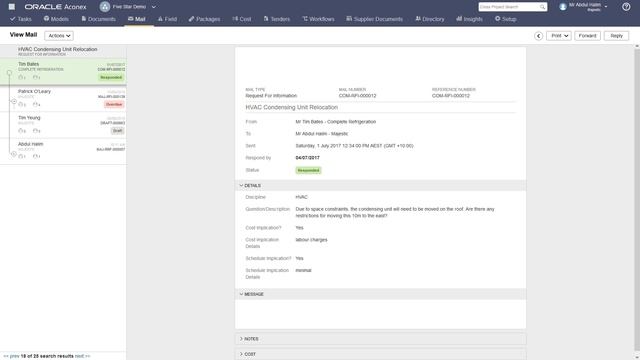640x360 pixels.
Task: Select Patrick O'Leary mail in thread
Action: [63, 98]
